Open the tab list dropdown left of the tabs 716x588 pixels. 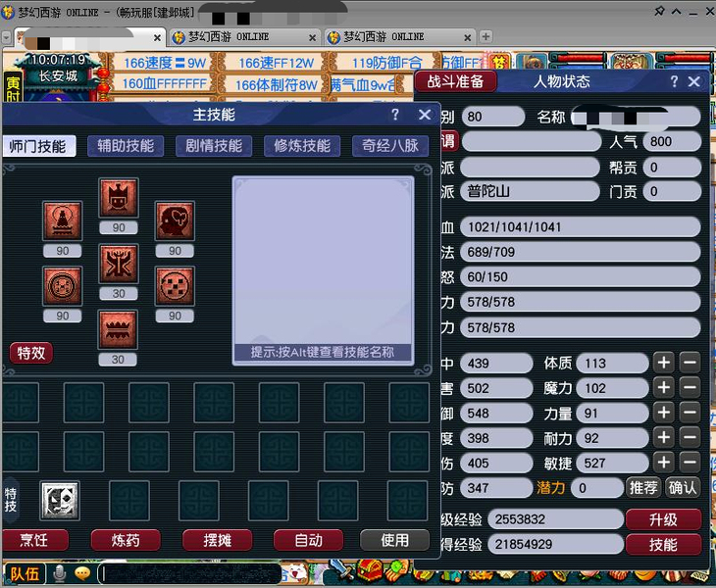pos(7,37)
